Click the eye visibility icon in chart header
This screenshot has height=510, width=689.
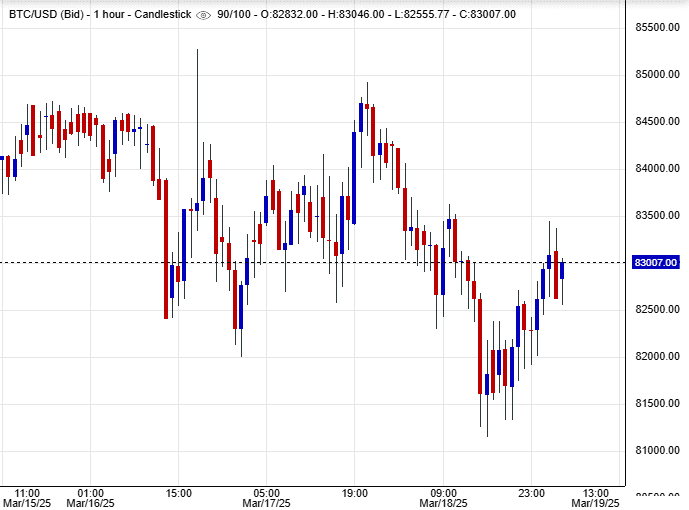point(204,15)
